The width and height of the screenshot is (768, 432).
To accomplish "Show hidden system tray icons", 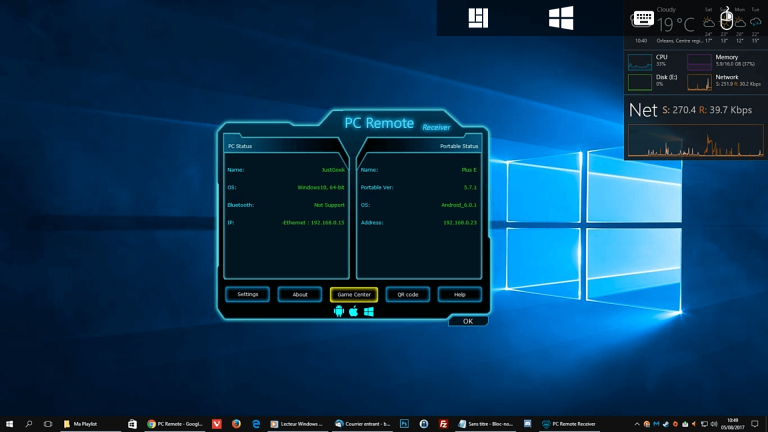I will [x=637, y=424].
